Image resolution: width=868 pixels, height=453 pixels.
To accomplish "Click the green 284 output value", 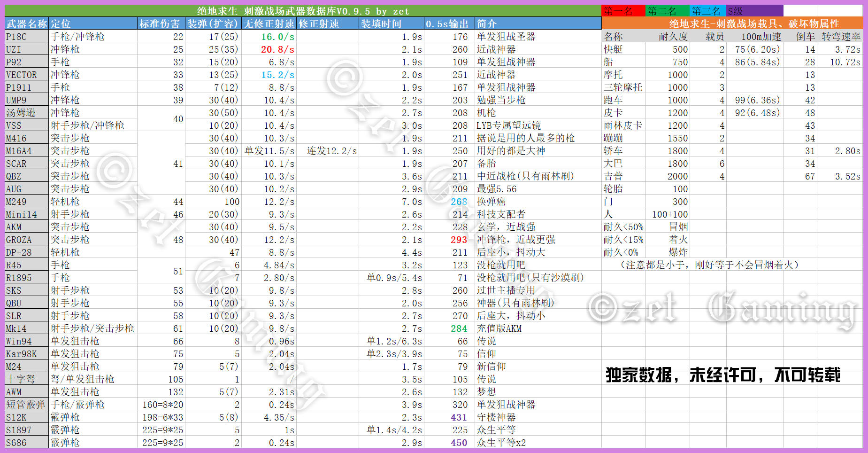I will pos(459,328).
